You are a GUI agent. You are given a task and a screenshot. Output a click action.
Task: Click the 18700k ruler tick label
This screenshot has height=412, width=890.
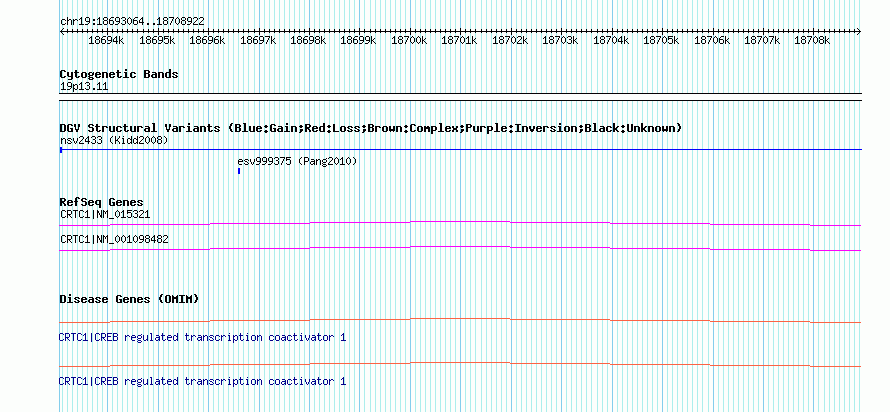tap(409, 41)
